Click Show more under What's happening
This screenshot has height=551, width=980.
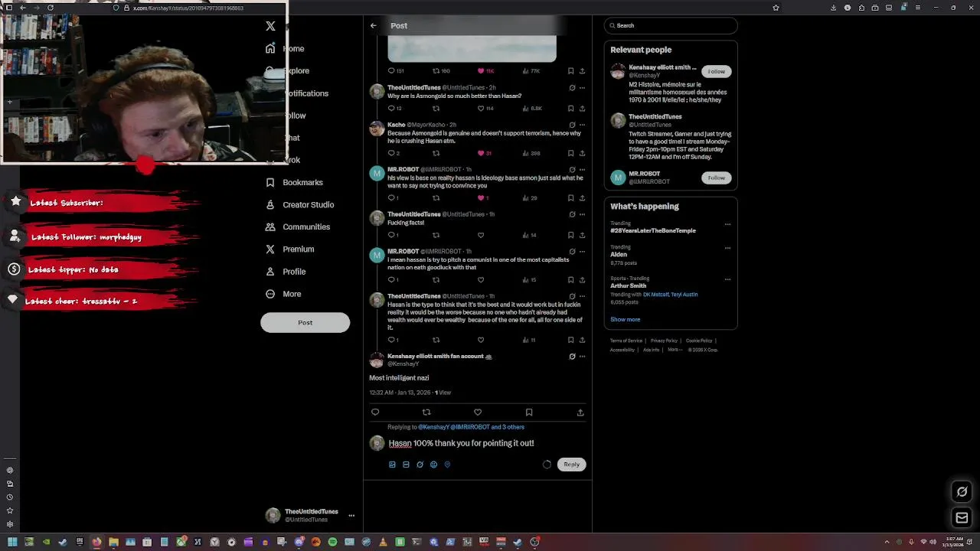coord(625,319)
